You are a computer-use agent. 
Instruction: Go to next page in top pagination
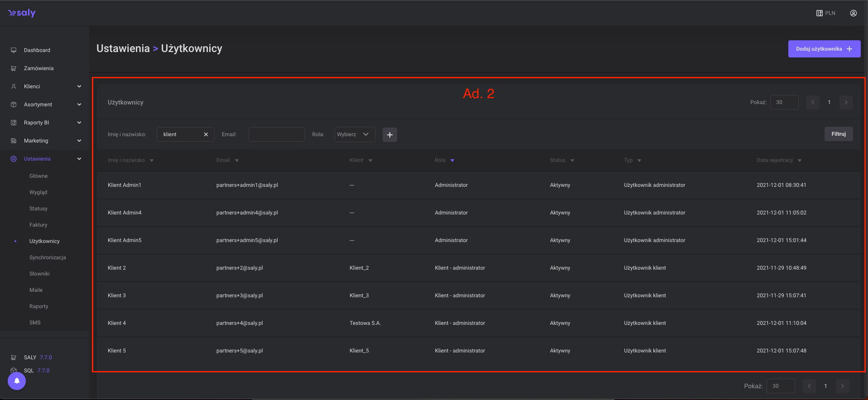coord(846,102)
